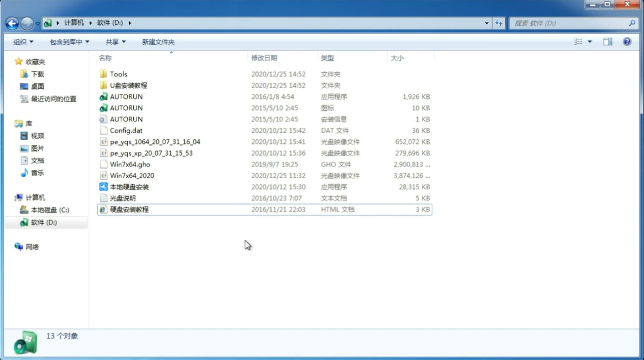The height and width of the screenshot is (360, 644).
Task: Click 新建文件夹 button
Action: click(x=158, y=42)
